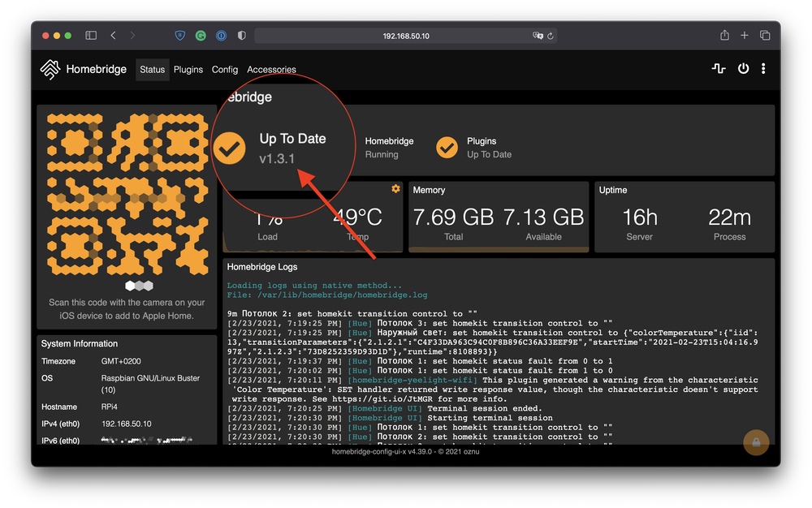Click the Homebridge Logs heading
Screen dimensions: 812x508
262,267
